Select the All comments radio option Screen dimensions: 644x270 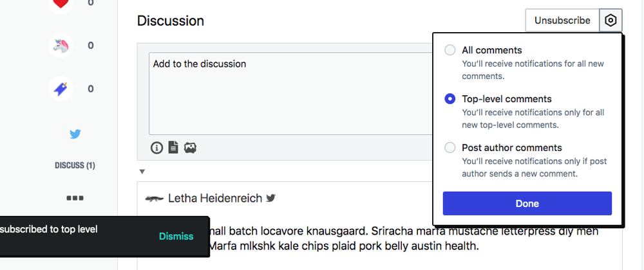[450, 50]
